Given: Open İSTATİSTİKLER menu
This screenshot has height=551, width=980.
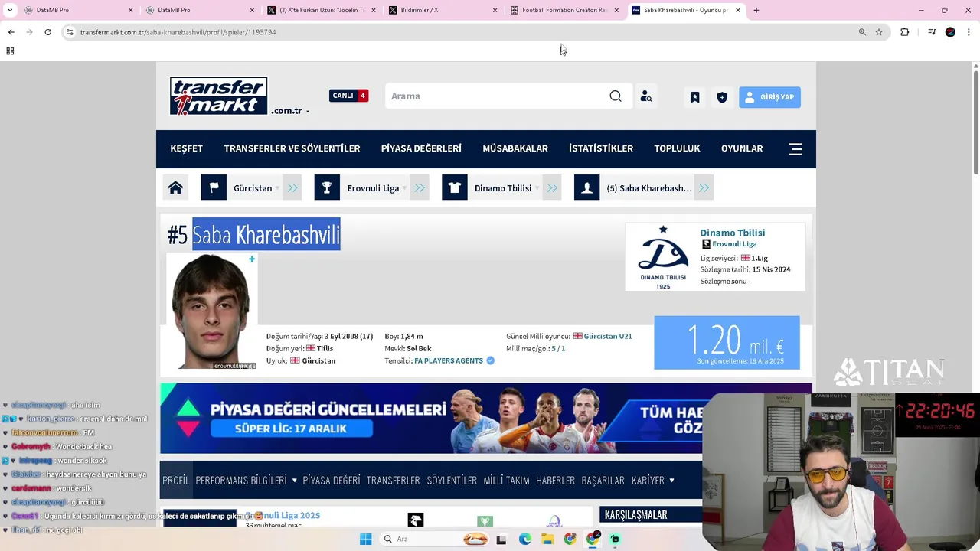Looking at the screenshot, I should pyautogui.click(x=601, y=148).
